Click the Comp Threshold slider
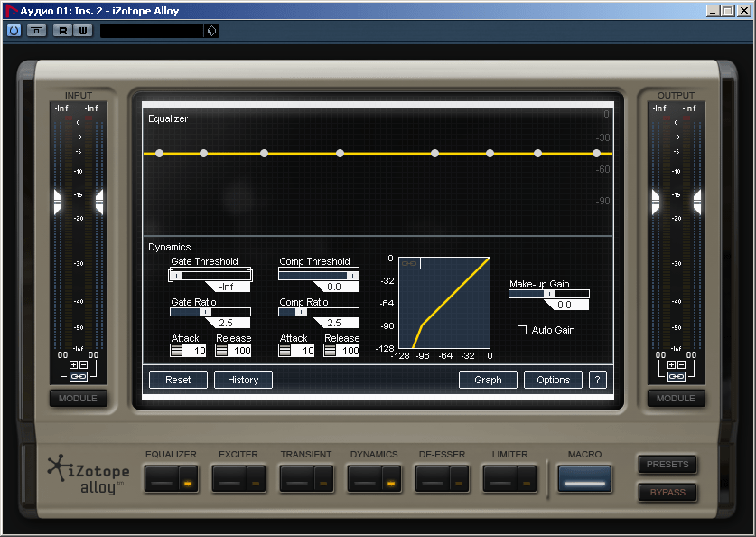This screenshot has height=537, width=756. [x=318, y=275]
